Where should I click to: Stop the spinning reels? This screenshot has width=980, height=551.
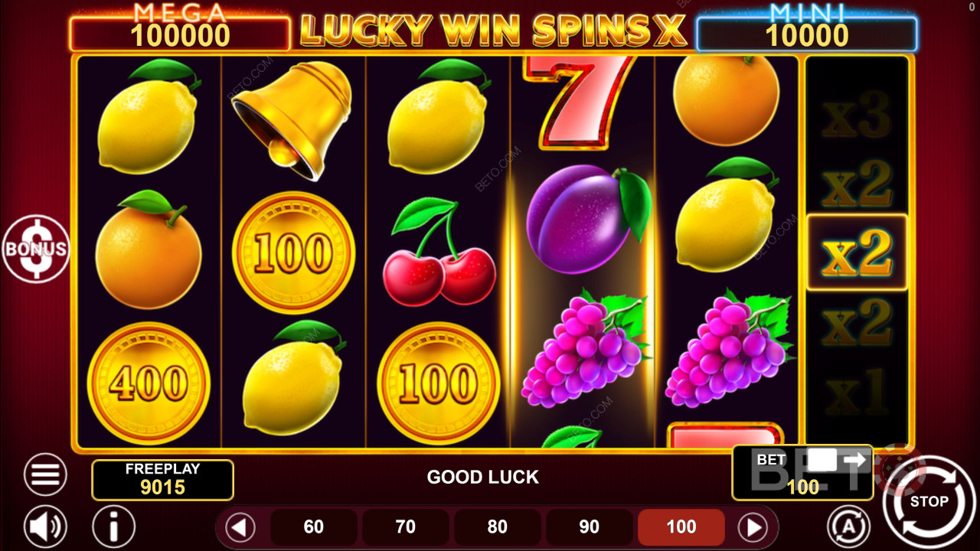[929, 501]
